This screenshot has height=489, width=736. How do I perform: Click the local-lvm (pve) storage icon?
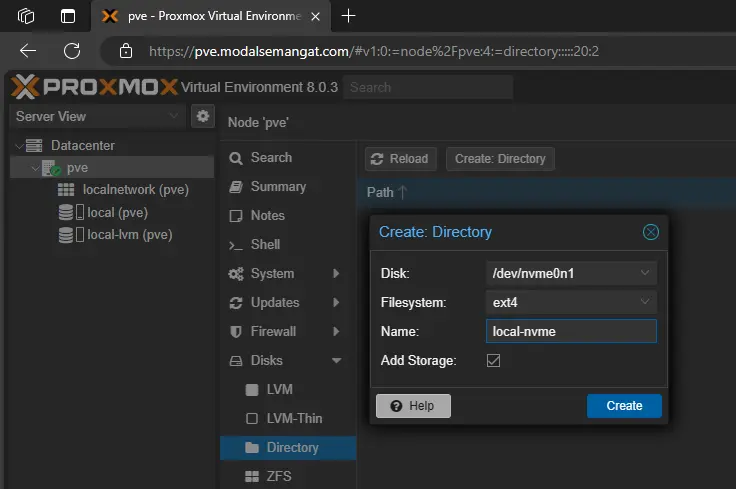tap(71, 235)
